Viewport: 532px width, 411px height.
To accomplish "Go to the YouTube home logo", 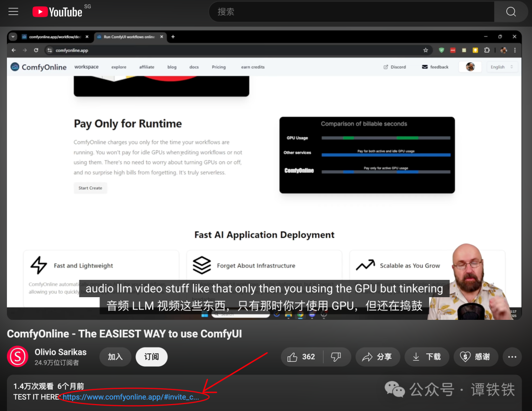I will (x=58, y=12).
